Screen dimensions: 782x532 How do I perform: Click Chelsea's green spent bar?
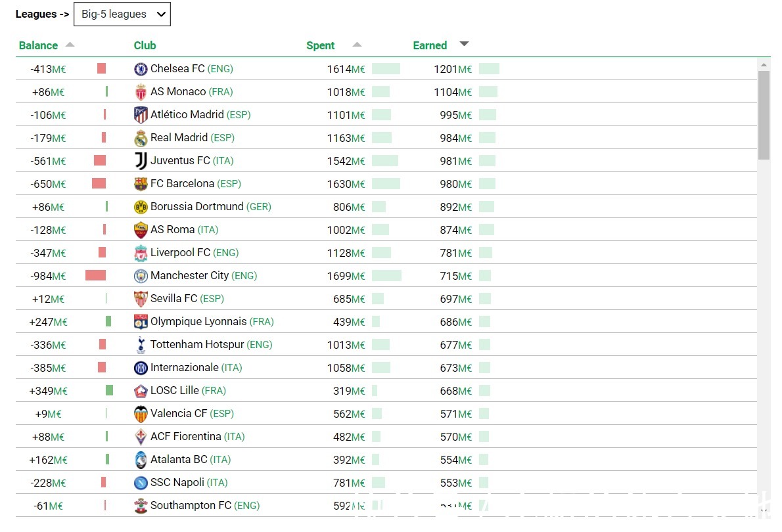[386, 69]
